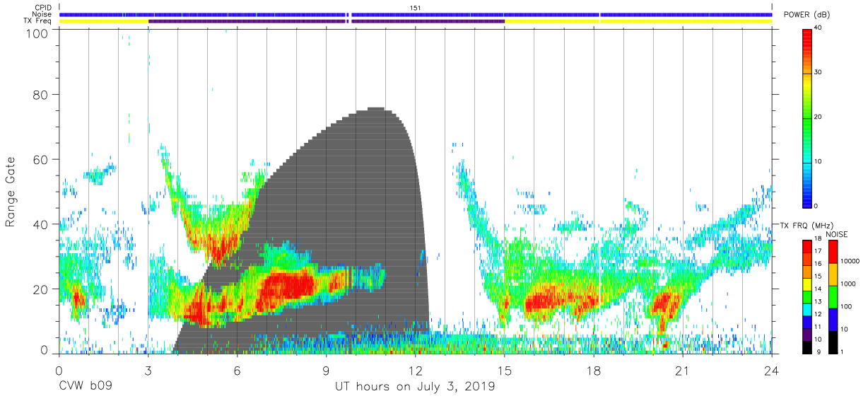Click x-axis tick label 12
This screenshot has height=401, width=868.
(416, 370)
